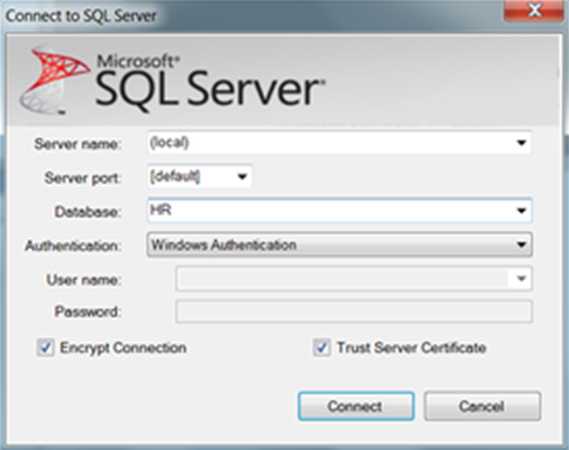Toggle the Trust Server Certificate checkbox
Screen dimensions: 569x450
coord(322,348)
